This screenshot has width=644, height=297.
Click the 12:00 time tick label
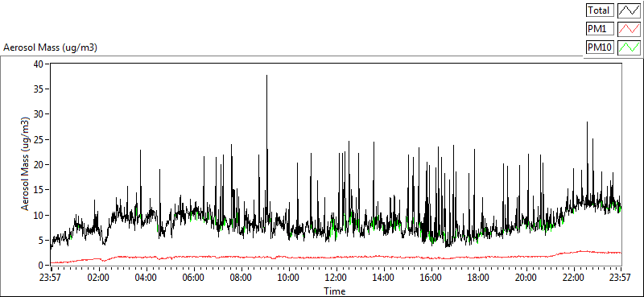click(x=336, y=277)
